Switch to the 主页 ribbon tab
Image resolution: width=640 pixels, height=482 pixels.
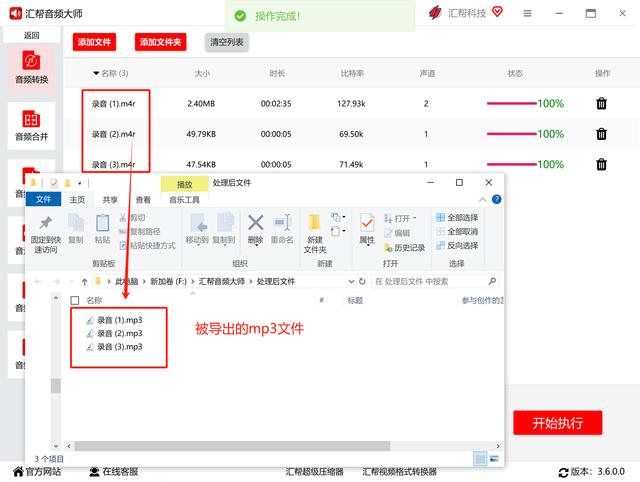pyautogui.click(x=77, y=200)
